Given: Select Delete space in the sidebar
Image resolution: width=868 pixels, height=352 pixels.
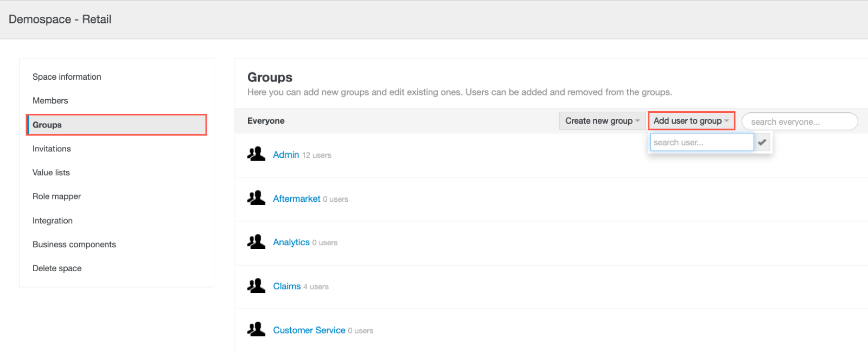Looking at the screenshot, I should pyautogui.click(x=57, y=268).
